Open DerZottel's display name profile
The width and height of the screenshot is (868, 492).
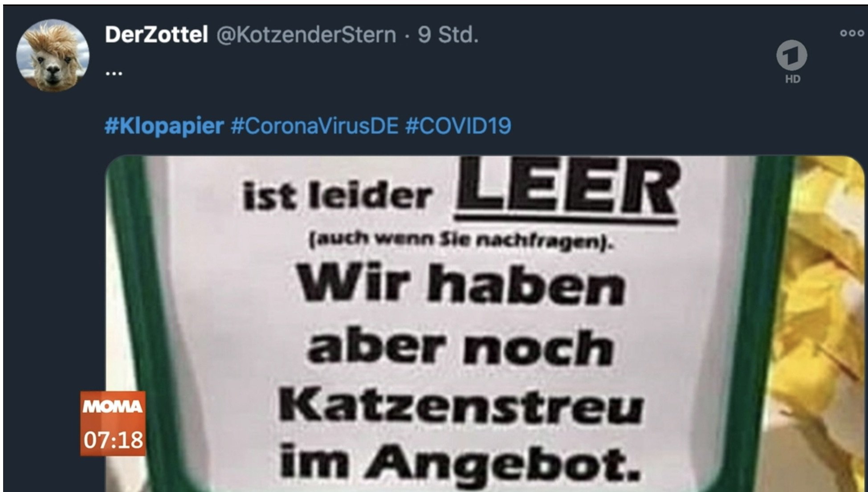click(156, 34)
